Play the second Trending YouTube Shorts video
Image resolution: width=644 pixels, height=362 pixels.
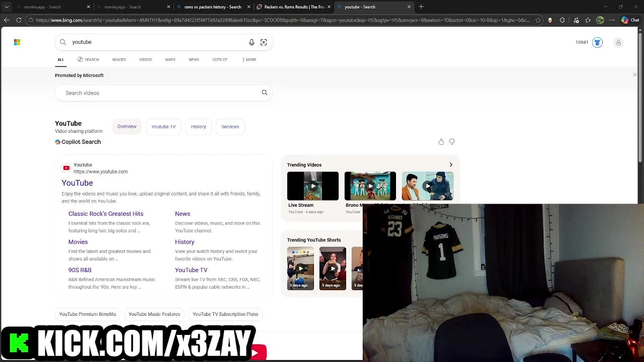[333, 268]
